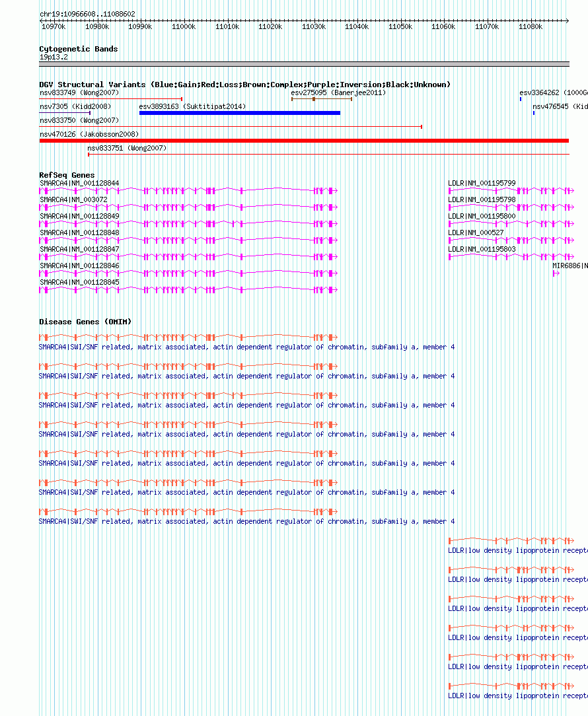Click the purple inversion line under nsv7305
588x716 pixels.
65,113
